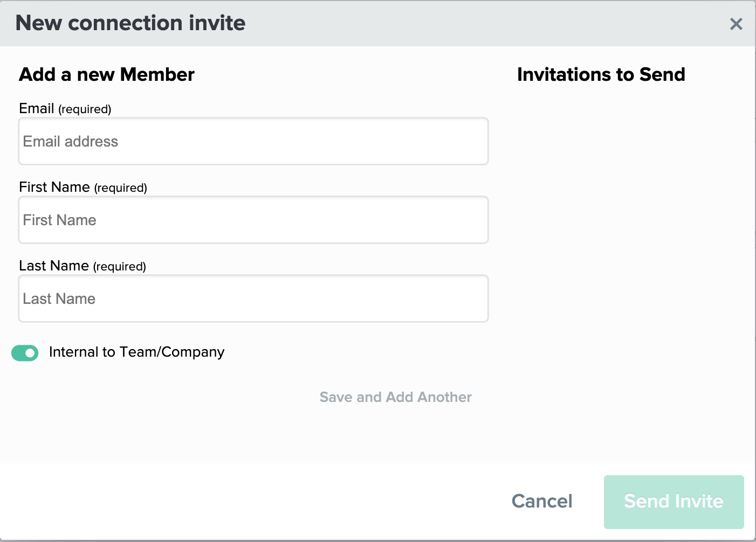Click the Last Name (required) label

pyautogui.click(x=83, y=266)
